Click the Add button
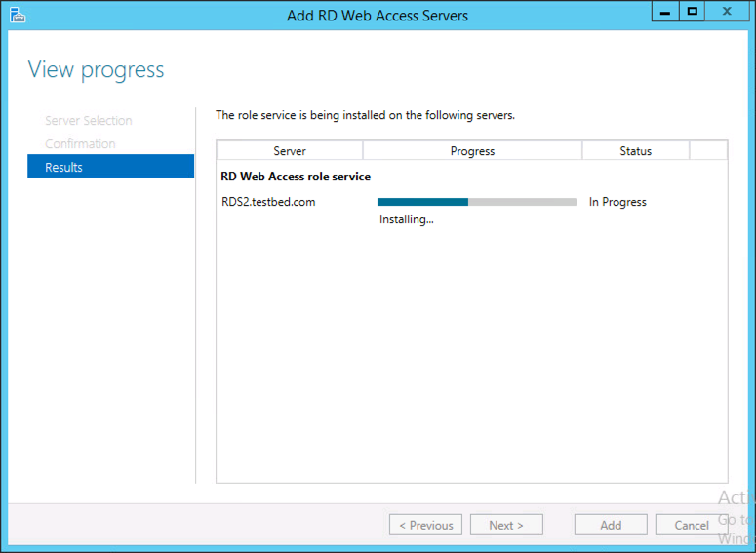 (x=611, y=525)
